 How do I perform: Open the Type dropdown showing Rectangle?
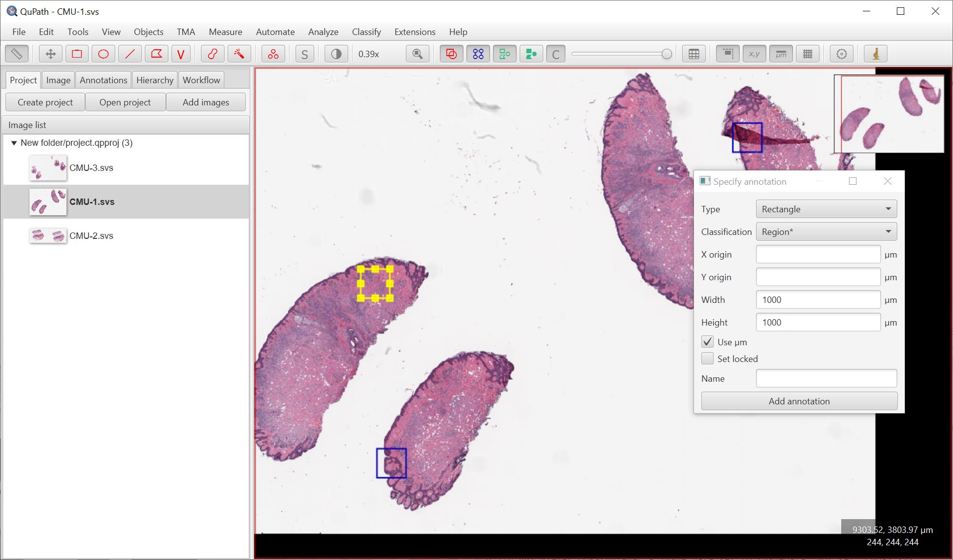point(826,209)
